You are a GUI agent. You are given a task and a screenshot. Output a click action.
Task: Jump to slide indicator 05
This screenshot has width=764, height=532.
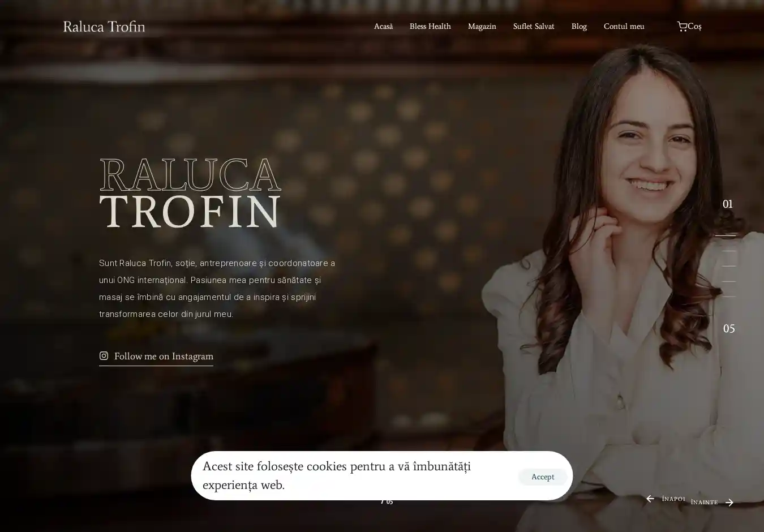tap(729, 328)
